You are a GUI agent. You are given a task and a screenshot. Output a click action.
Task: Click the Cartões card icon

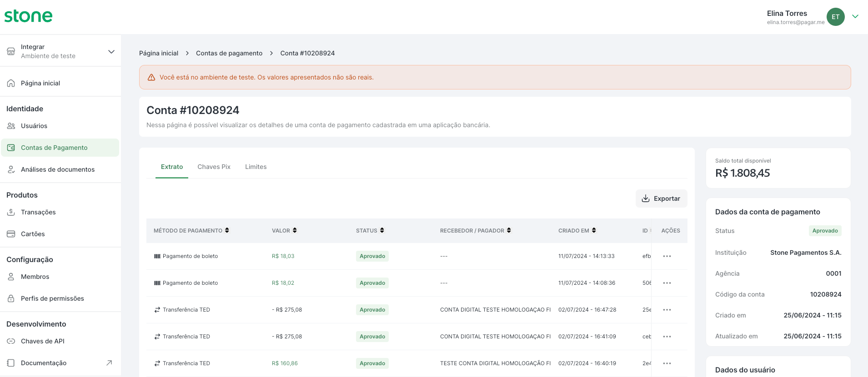[x=11, y=234]
